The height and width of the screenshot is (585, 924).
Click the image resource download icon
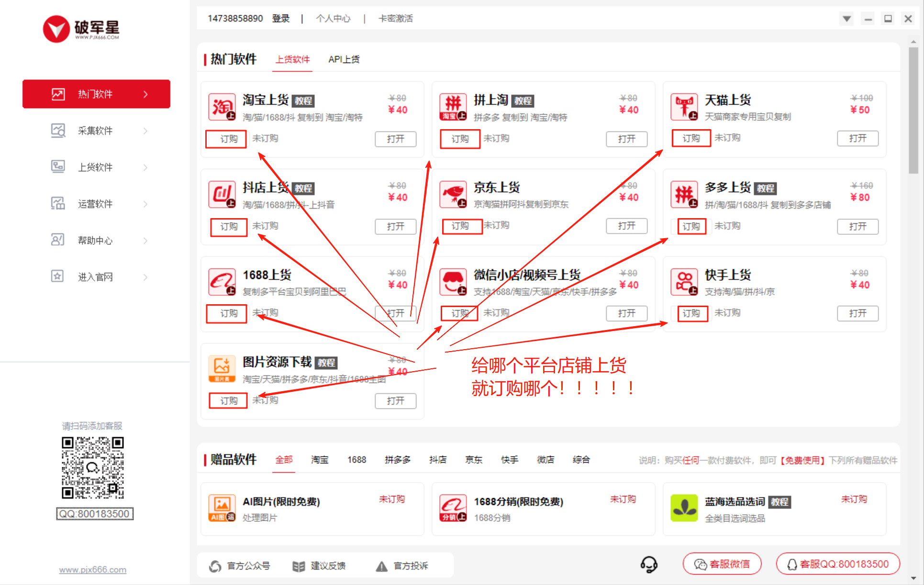pyautogui.click(x=222, y=369)
